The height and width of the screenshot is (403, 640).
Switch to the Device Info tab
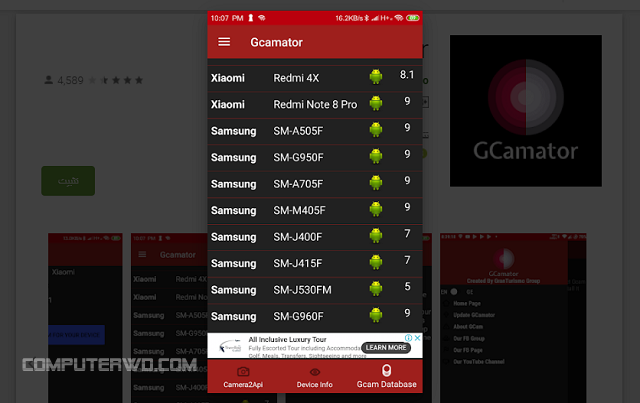click(x=315, y=377)
